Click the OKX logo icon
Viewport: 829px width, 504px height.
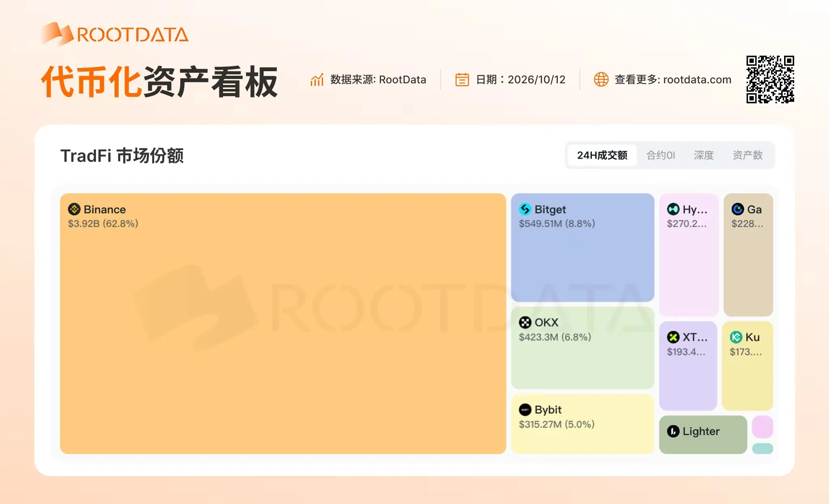pos(525,322)
